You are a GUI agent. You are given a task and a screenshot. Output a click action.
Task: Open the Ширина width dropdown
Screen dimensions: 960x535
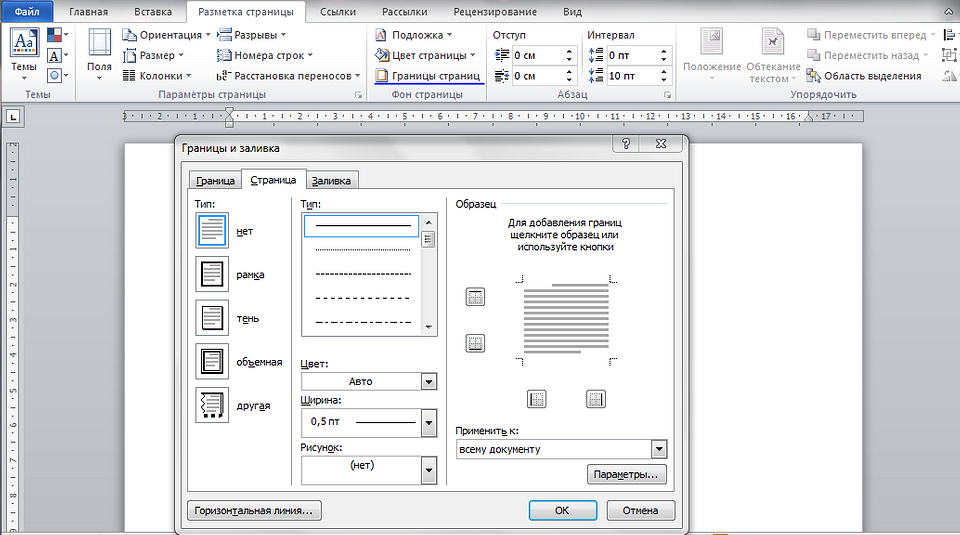(x=428, y=423)
